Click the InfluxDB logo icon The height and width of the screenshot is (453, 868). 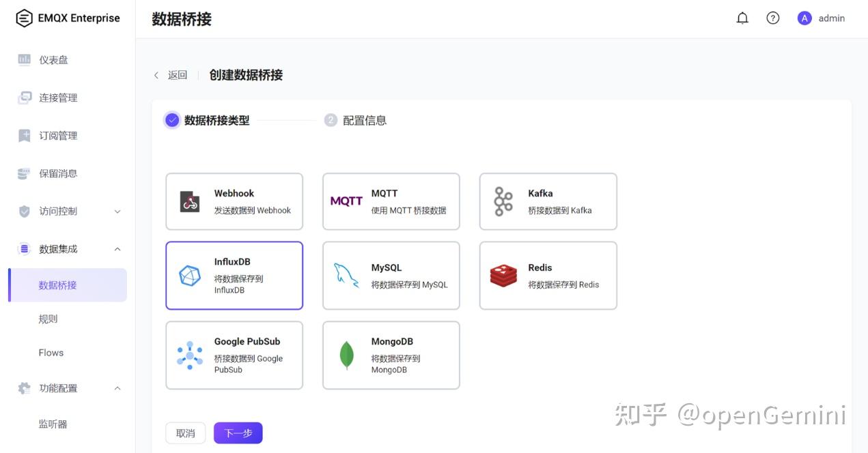point(190,276)
